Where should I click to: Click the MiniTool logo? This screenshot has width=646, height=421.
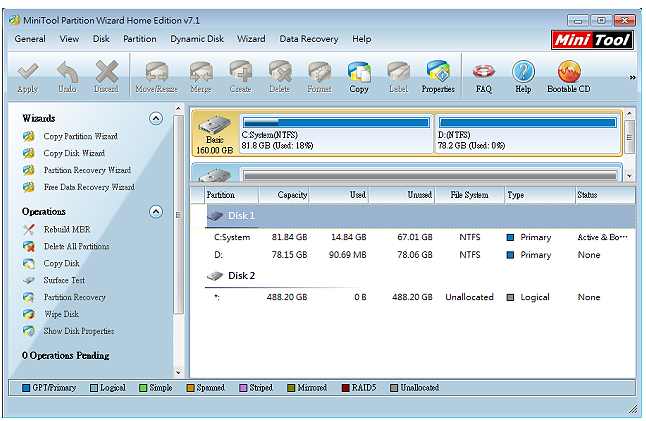pos(592,40)
